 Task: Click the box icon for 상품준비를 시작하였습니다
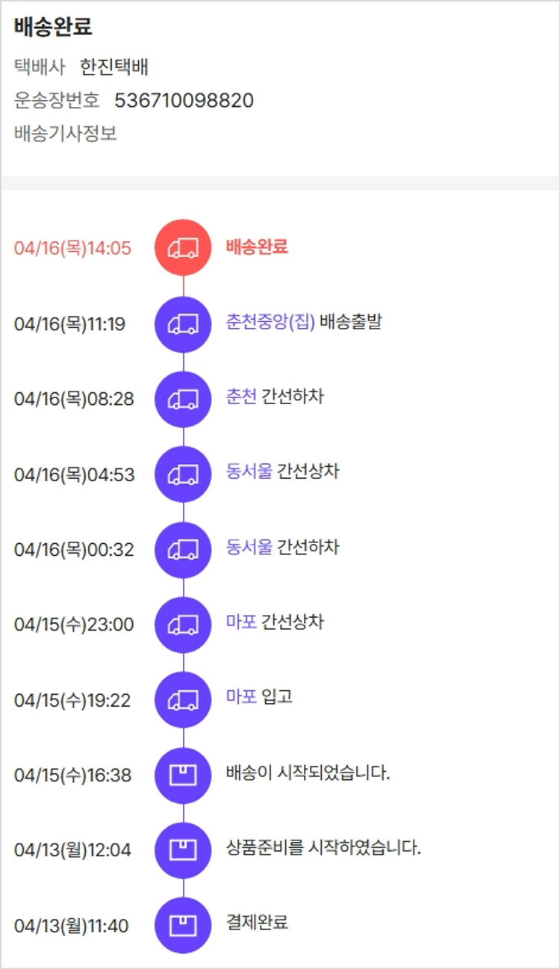(183, 850)
